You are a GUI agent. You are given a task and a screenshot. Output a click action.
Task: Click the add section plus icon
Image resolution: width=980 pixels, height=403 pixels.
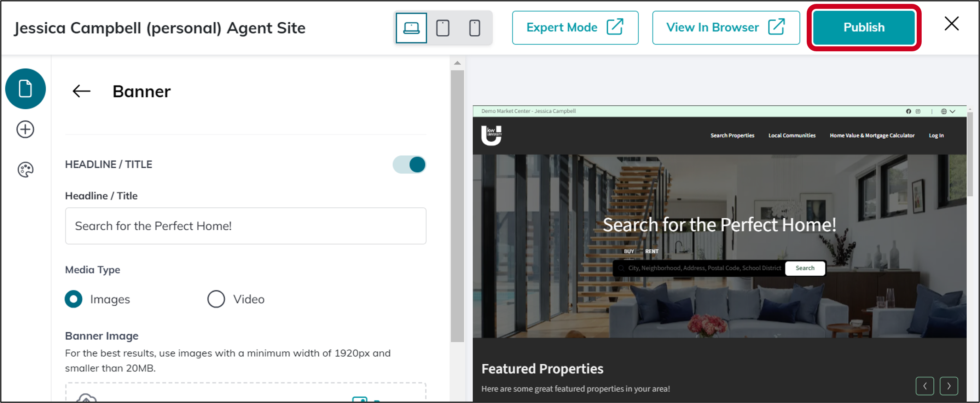click(25, 129)
